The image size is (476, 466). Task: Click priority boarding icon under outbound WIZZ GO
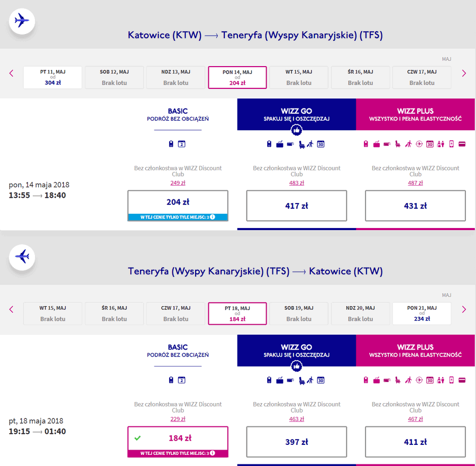click(x=310, y=144)
